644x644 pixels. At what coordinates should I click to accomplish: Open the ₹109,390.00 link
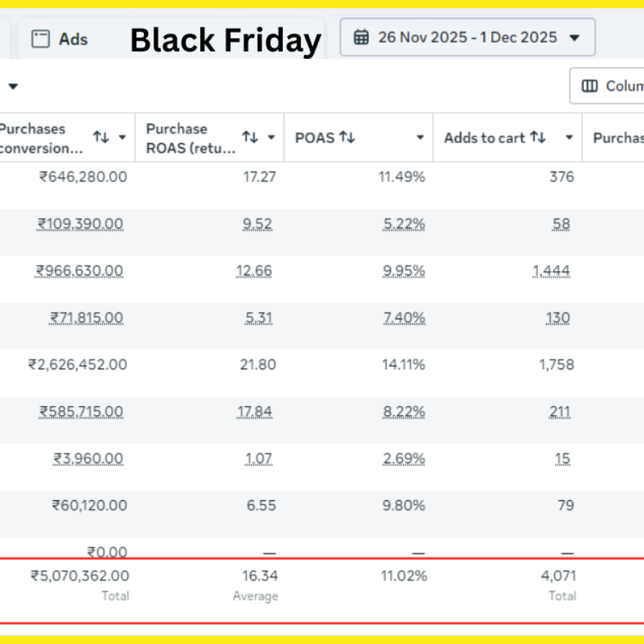[x=81, y=224]
